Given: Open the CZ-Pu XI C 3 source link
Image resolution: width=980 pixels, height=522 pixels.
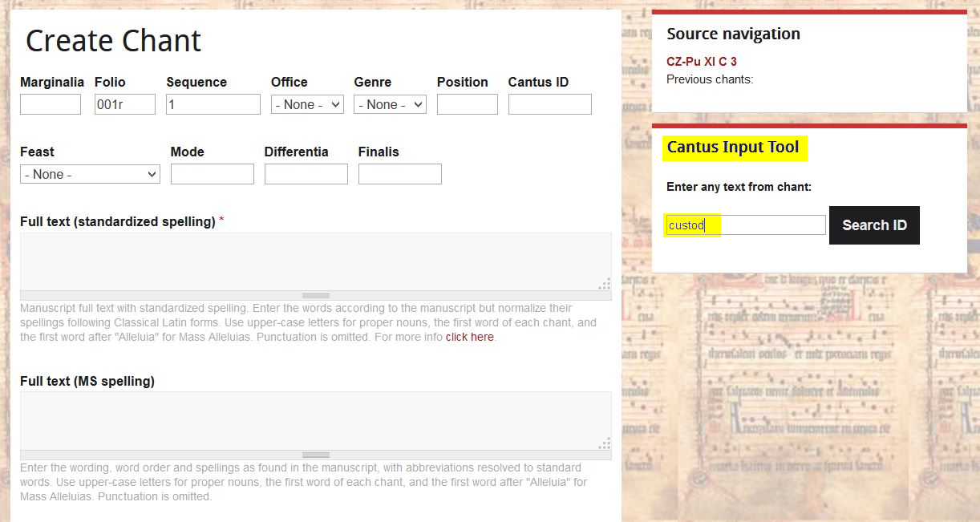Looking at the screenshot, I should [701, 62].
